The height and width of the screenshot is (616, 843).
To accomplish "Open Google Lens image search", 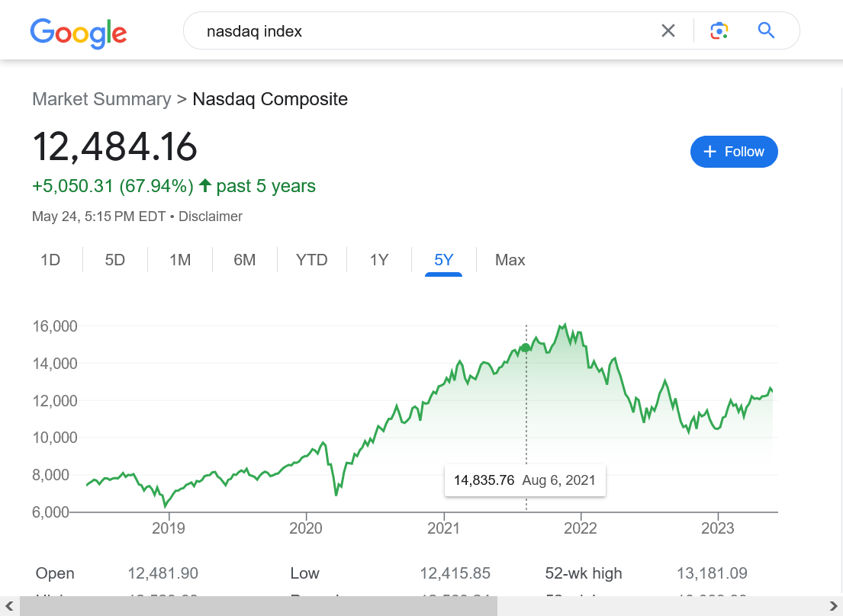I will click(719, 30).
